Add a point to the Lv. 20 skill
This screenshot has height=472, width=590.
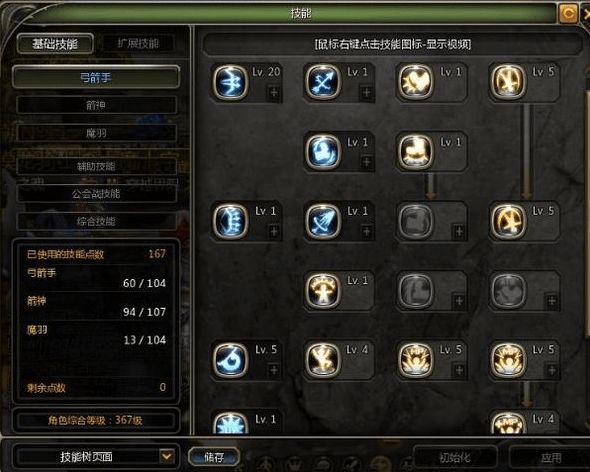274,92
